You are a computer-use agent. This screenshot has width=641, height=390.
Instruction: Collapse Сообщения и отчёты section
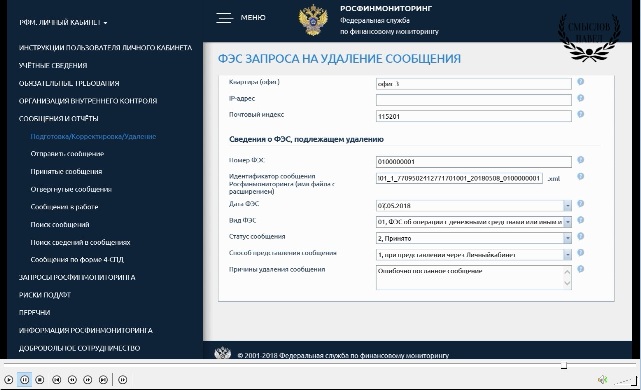[x=58, y=119]
